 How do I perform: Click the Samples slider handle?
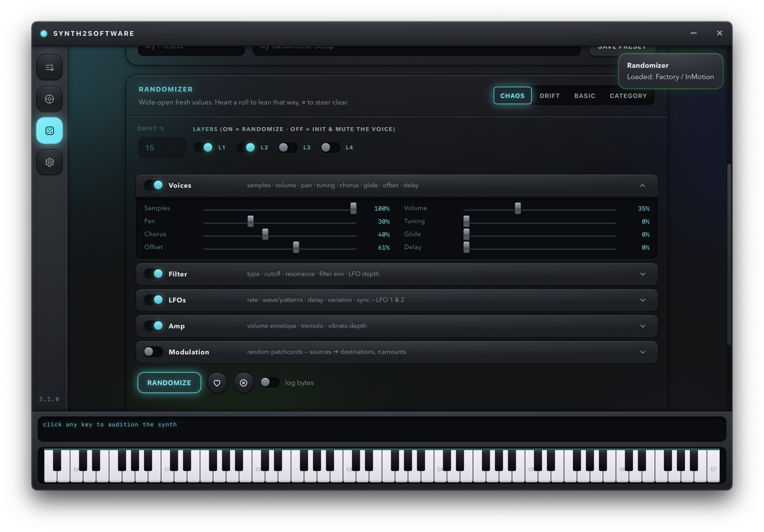click(x=353, y=208)
